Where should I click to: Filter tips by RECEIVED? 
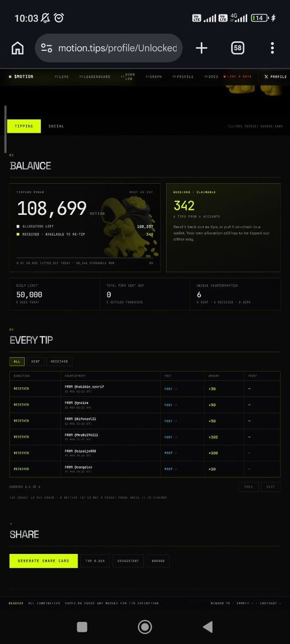point(60,362)
